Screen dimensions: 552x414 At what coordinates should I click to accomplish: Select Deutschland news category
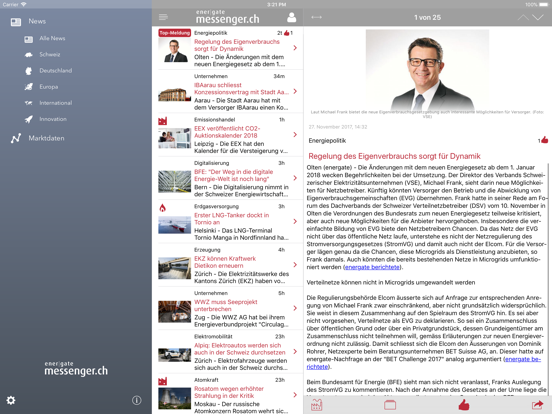(x=56, y=71)
